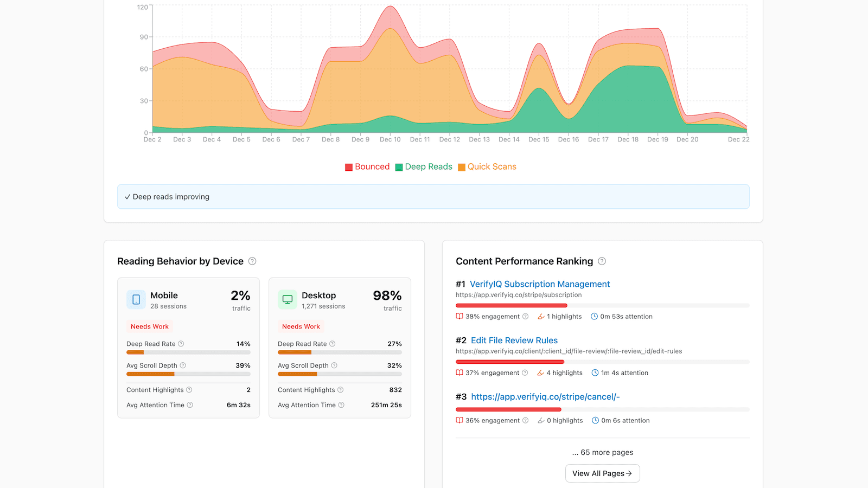Toggle the Deep Reads series in the chart legend
Screen dimensions: 868x488
pos(424,166)
